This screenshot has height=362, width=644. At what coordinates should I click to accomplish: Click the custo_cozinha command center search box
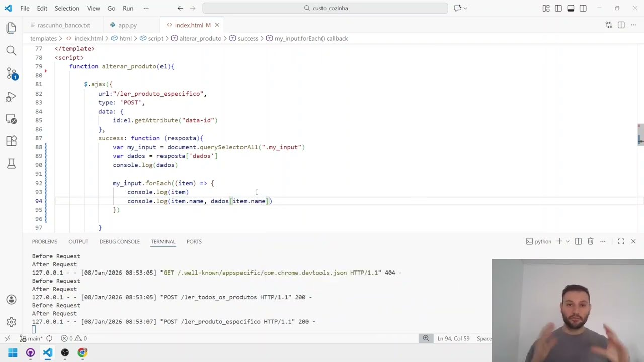[325, 8]
